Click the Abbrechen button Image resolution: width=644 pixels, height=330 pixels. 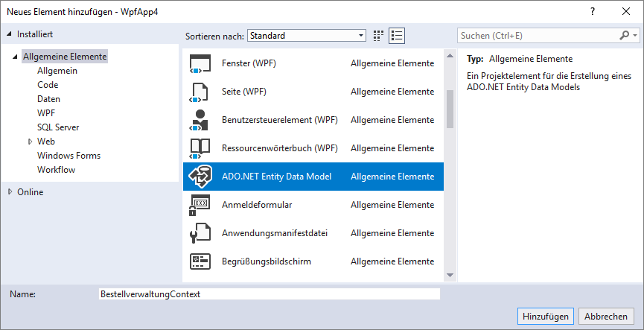606,316
